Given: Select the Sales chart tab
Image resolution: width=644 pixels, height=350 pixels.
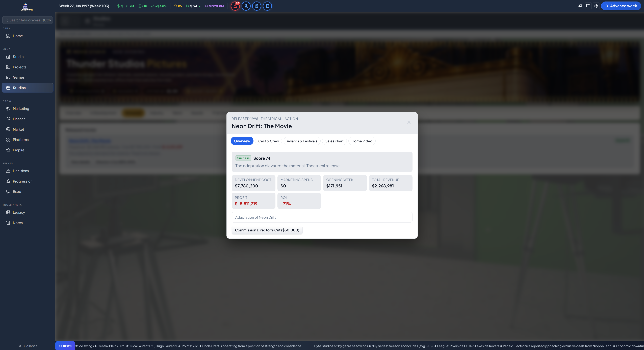Looking at the screenshot, I should [334, 141].
